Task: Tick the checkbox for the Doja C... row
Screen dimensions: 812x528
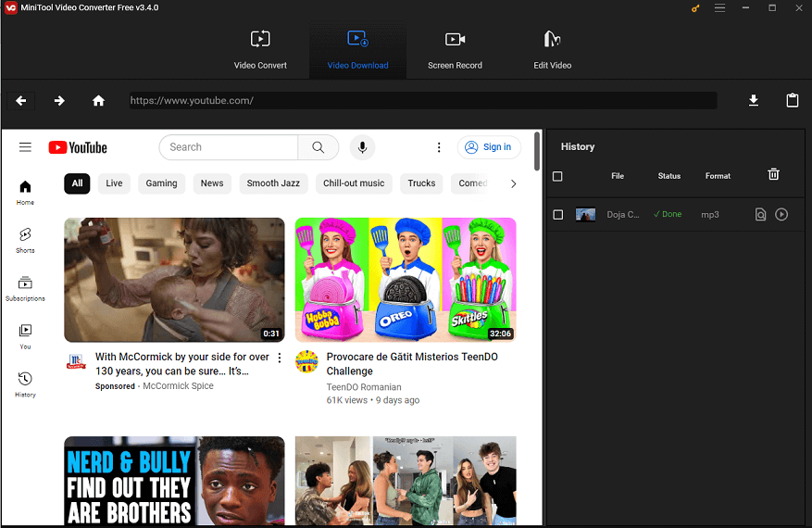Action: pyautogui.click(x=557, y=215)
